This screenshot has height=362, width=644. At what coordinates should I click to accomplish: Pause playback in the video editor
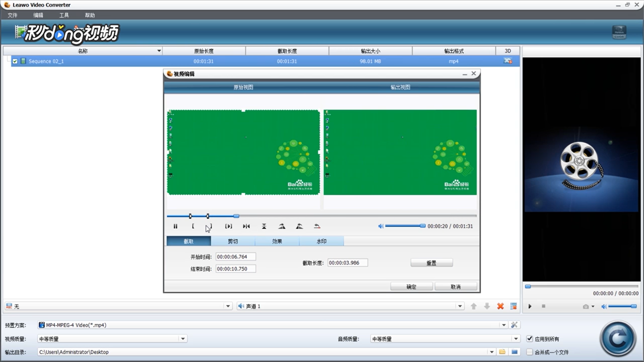175,226
